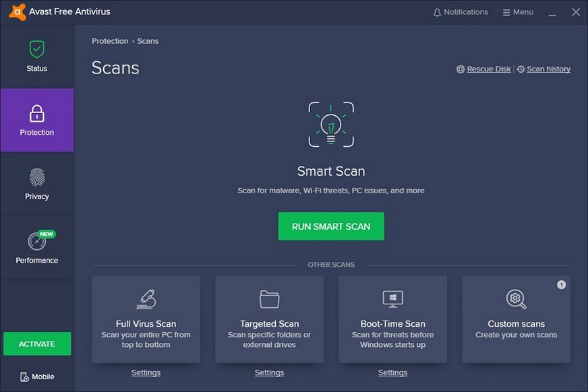The image size is (588, 392).
Task: Go to Protection in breadcrumb
Action: pyautogui.click(x=110, y=41)
